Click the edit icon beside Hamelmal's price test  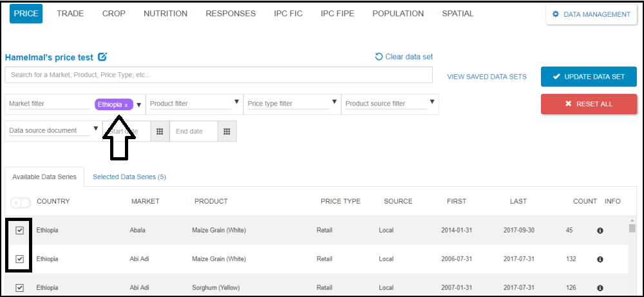(x=102, y=57)
